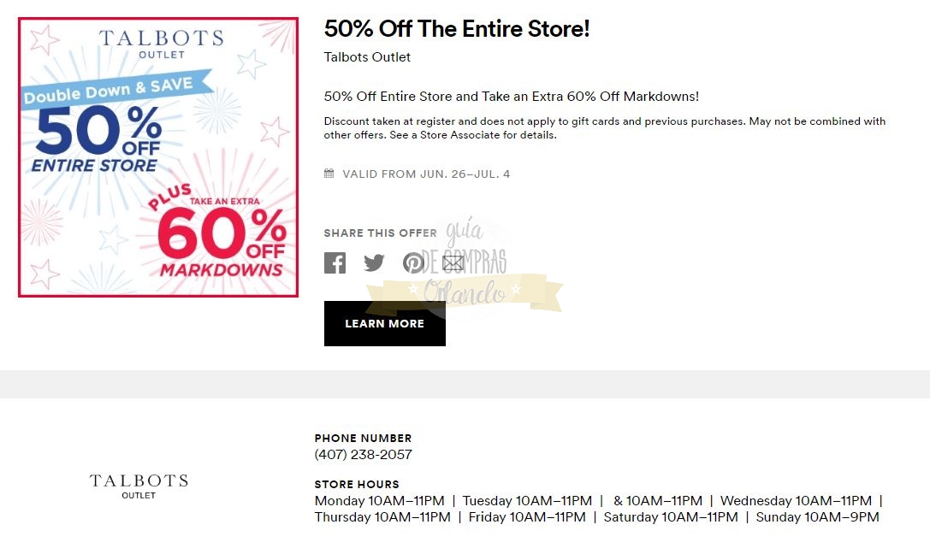Click the calendar icon beside valid dates
Viewport: 930px width, 560px height.
329,174
